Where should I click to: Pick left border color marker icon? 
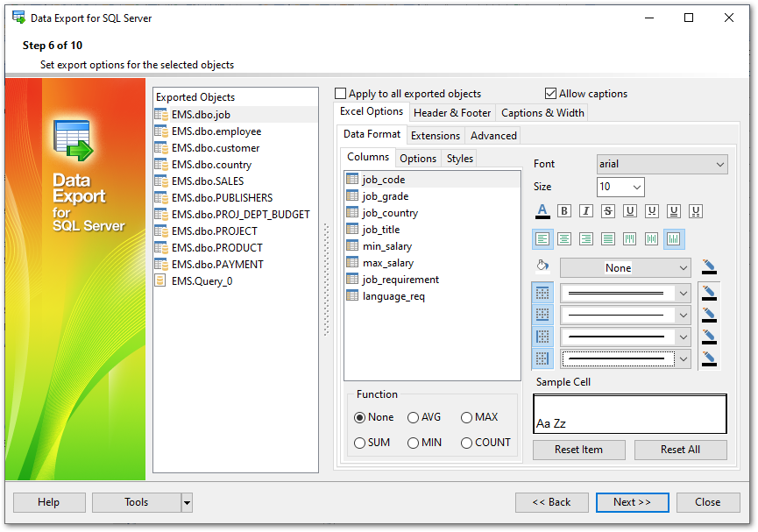point(709,337)
